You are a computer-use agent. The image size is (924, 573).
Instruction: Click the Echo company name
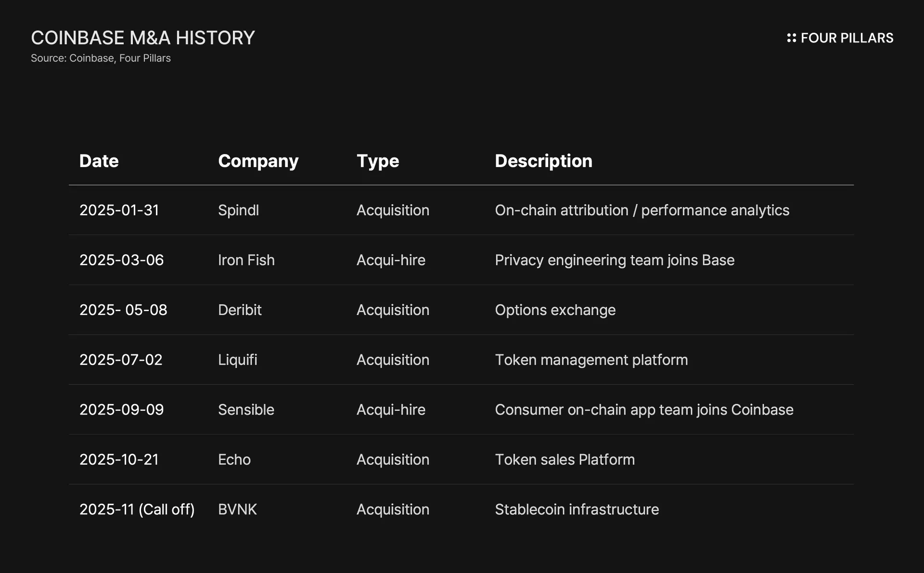click(234, 459)
